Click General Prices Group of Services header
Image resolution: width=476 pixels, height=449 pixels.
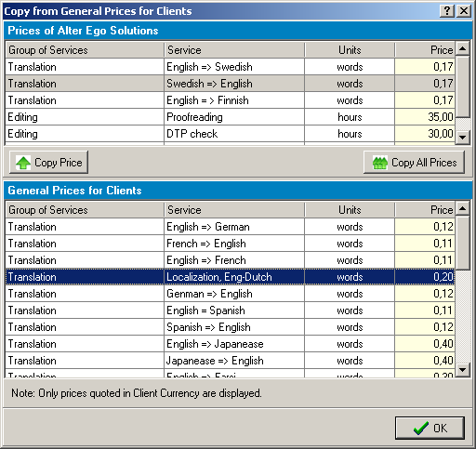pos(85,210)
